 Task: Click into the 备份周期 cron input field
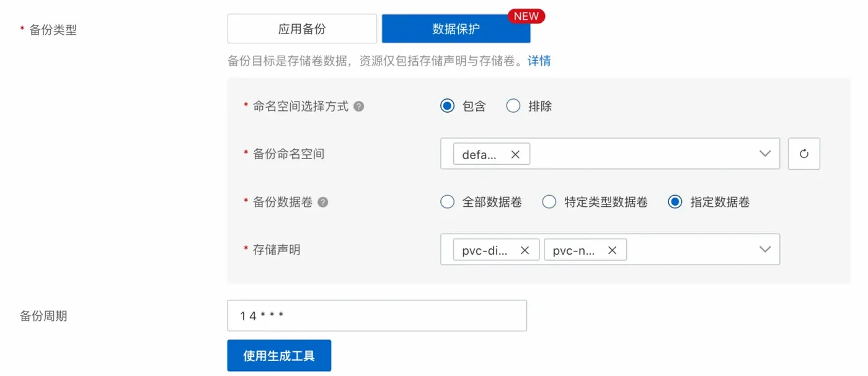377,316
